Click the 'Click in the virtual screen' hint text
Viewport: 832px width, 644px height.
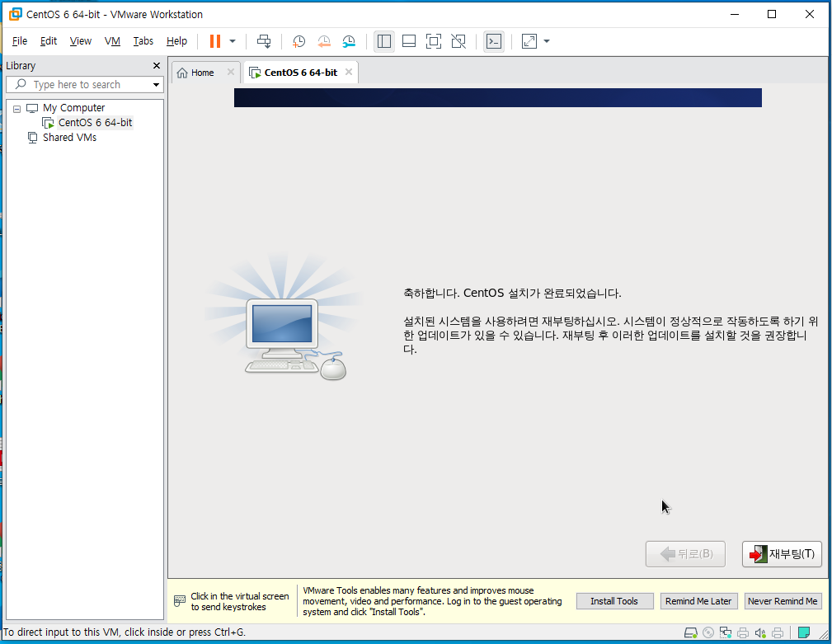click(x=239, y=602)
